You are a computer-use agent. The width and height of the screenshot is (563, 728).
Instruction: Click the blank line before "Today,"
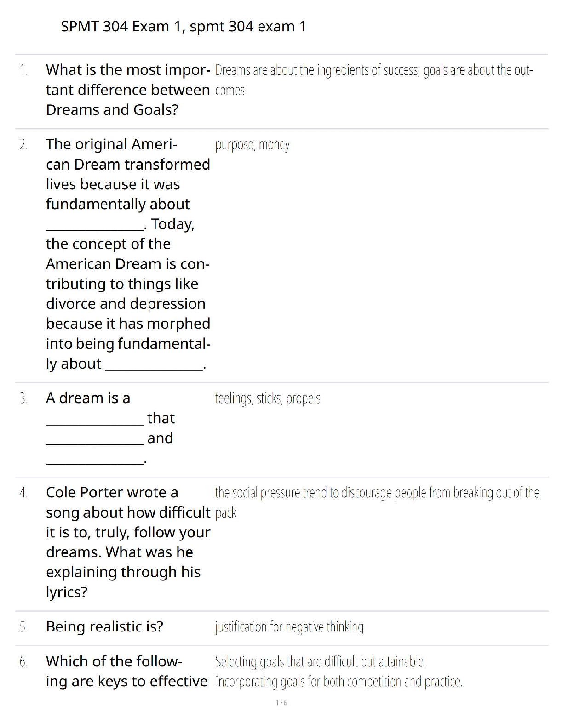coord(94,228)
